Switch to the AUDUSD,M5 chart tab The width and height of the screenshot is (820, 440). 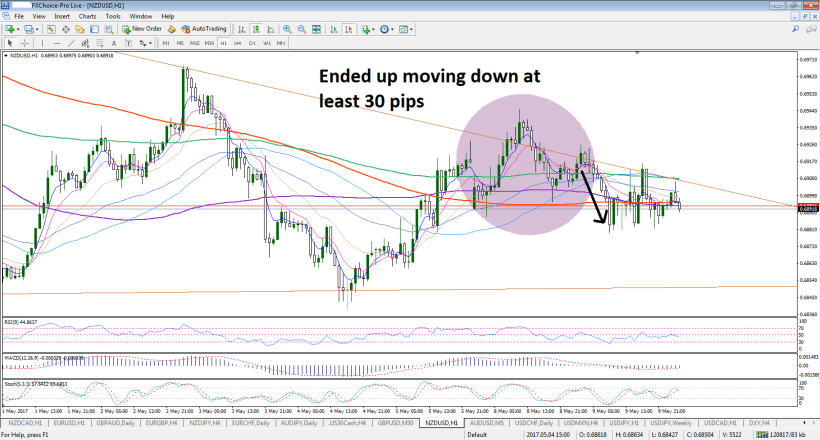pyautogui.click(x=486, y=423)
